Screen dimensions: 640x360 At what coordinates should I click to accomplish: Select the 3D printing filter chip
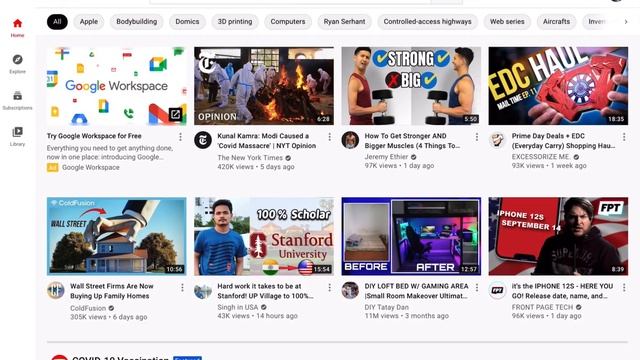tap(235, 22)
